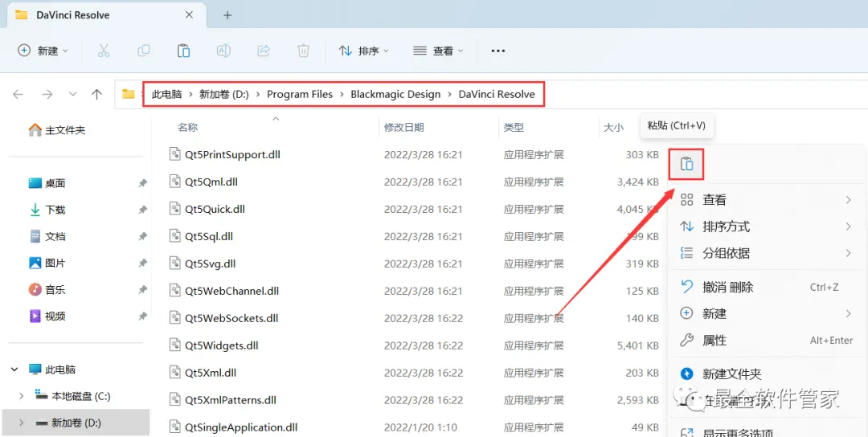Select the Qt5Widgets.dll file
The width and height of the screenshot is (868, 437).
(x=222, y=345)
